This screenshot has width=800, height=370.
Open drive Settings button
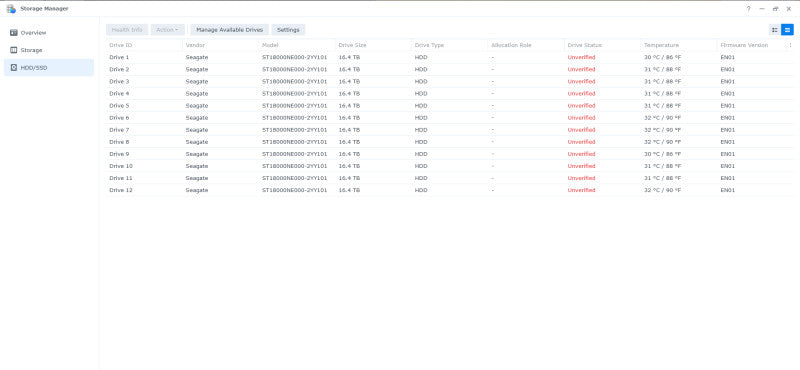tap(288, 30)
